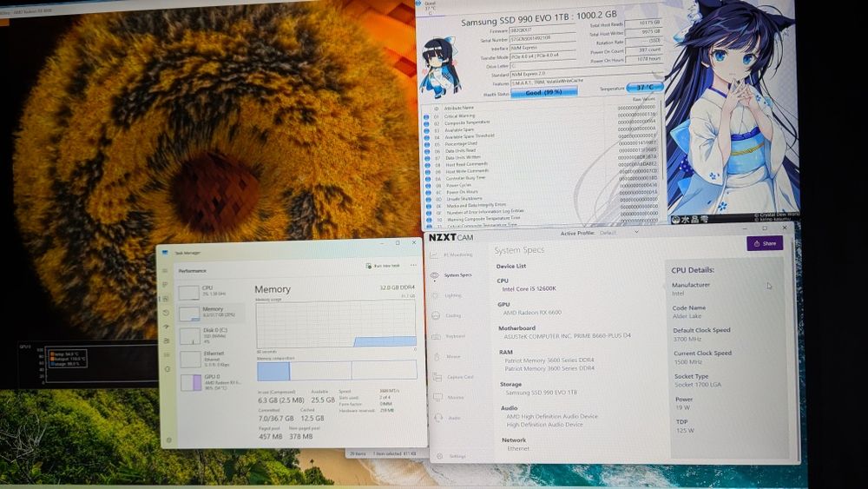Click Task Manager settings gear icon
Viewport: 868px width, 489px height.
pos(168,440)
